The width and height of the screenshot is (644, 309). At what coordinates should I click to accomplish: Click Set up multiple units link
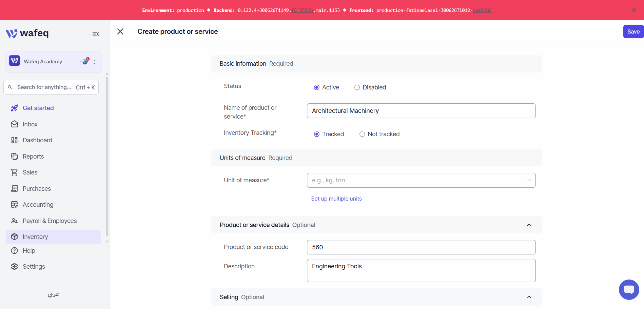coord(336,199)
